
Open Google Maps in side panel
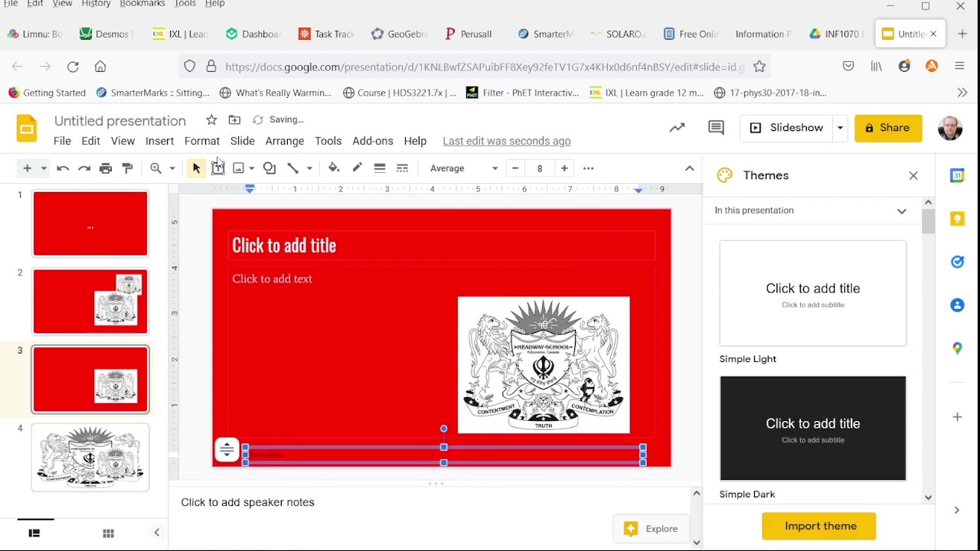[x=957, y=348]
